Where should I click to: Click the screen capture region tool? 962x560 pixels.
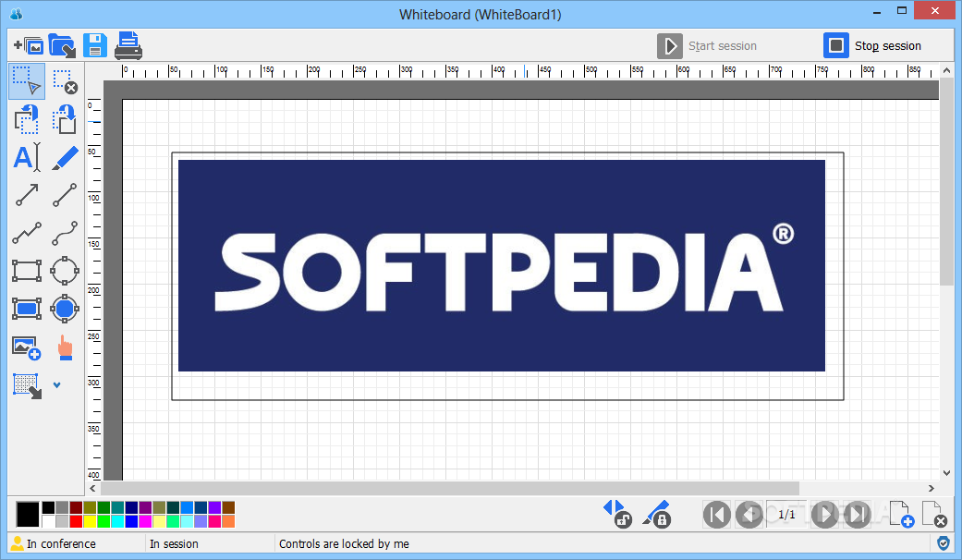point(27,385)
